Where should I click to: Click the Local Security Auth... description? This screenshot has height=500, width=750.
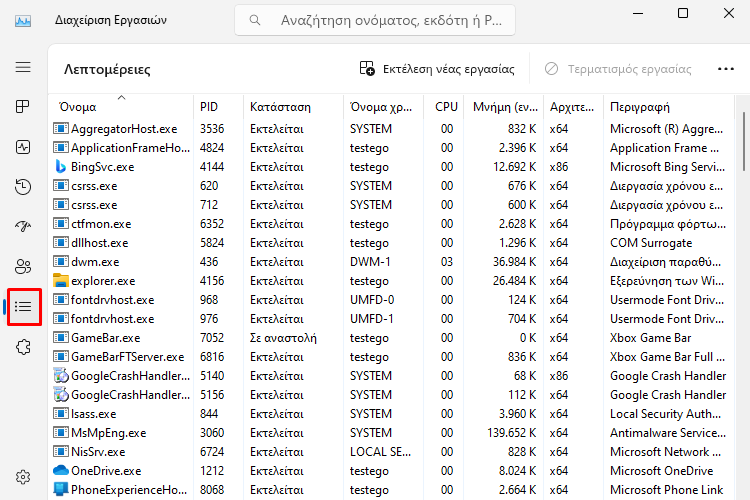click(x=665, y=413)
